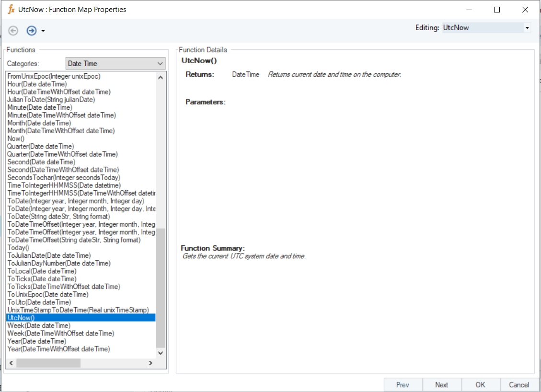Open the forward history dropdown arrow
This screenshot has height=392, width=541.
pos(43,31)
